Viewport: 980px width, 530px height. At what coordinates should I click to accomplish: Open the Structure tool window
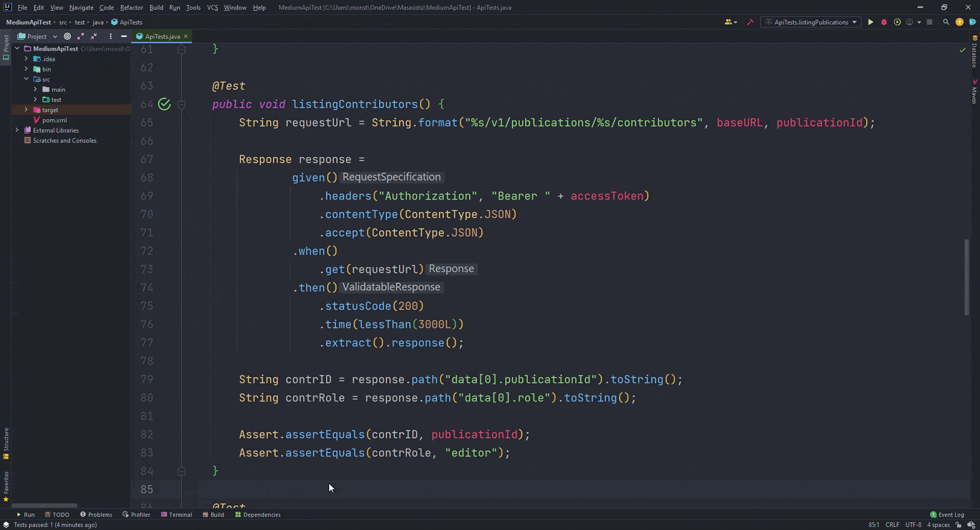[6, 443]
